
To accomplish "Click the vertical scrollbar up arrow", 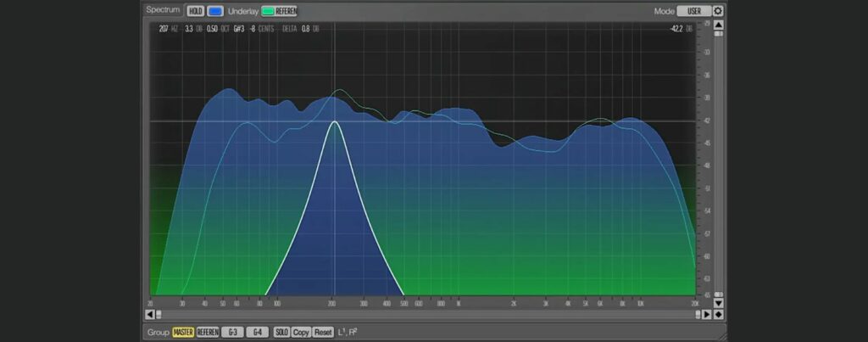I will point(719,25).
